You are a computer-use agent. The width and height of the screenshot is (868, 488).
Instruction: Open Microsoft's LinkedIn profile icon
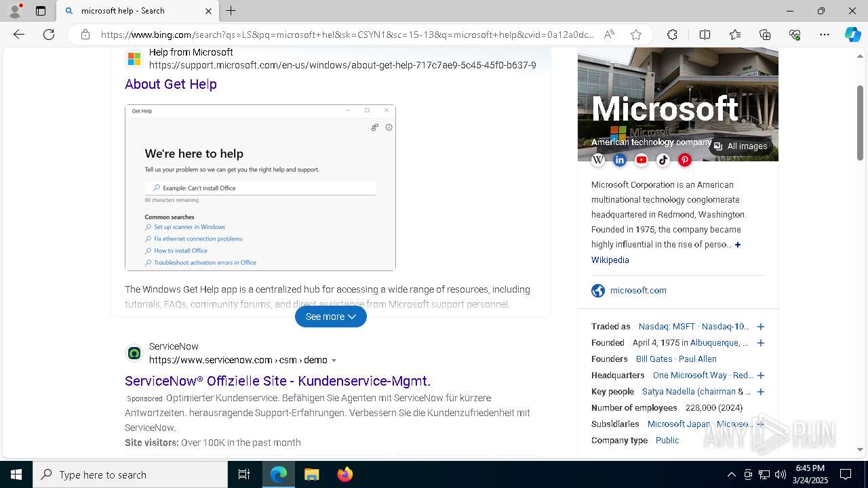[x=620, y=160]
